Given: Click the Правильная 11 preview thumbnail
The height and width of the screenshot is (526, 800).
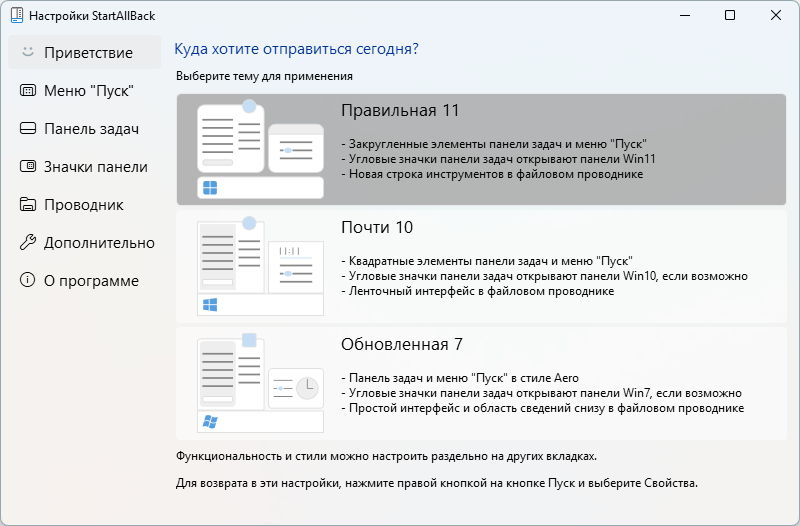Looking at the screenshot, I should point(260,149).
